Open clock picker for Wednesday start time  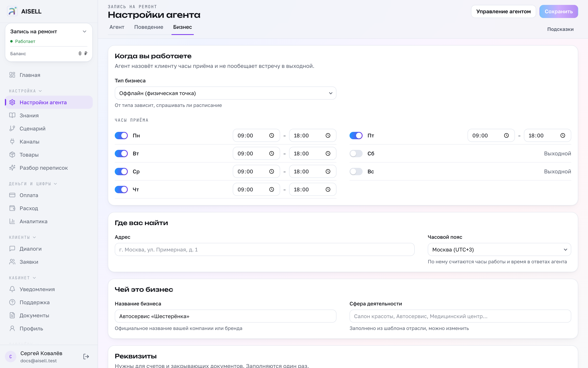(272, 172)
